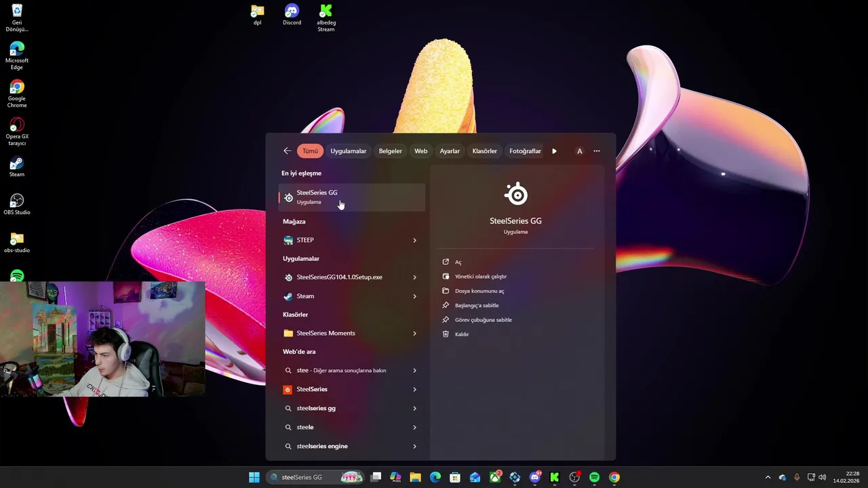Open Outlook on the taskbar
Image resolution: width=868 pixels, height=488 pixels.
coord(475,477)
